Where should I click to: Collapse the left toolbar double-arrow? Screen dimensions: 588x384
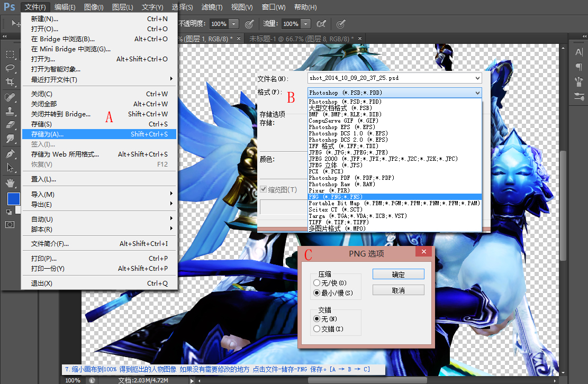coord(5,36)
